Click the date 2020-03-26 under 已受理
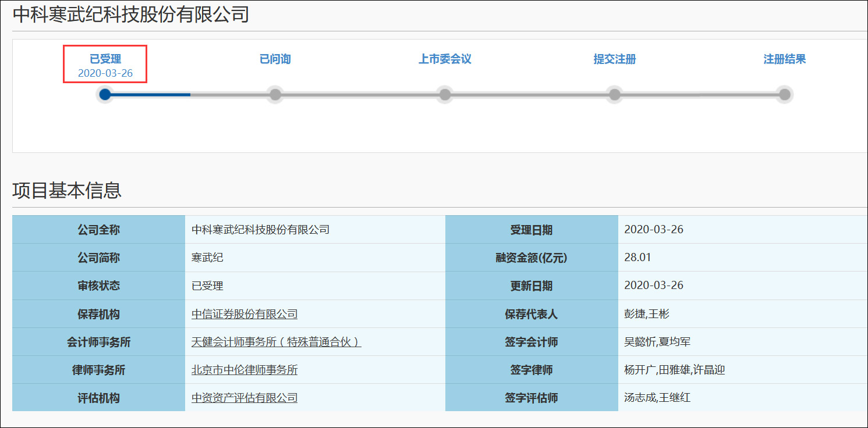The height and width of the screenshot is (428, 868). tap(105, 73)
